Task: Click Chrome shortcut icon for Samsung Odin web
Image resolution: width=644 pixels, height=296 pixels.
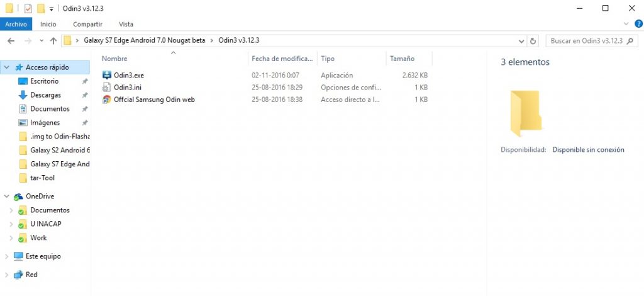Action: point(107,100)
